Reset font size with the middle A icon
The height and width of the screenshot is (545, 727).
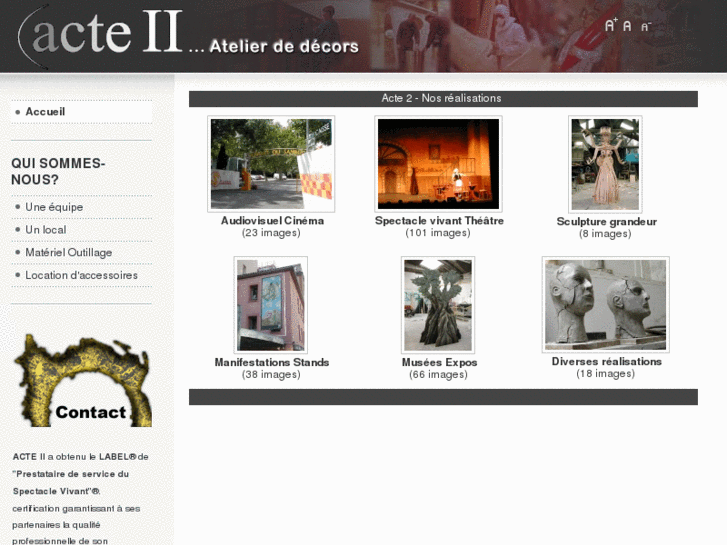627,26
